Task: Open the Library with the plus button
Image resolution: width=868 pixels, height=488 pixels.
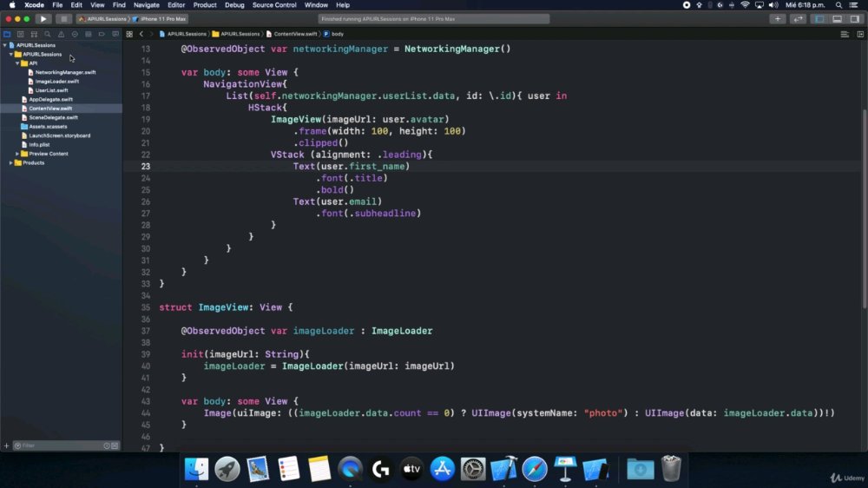Action: 777,19
